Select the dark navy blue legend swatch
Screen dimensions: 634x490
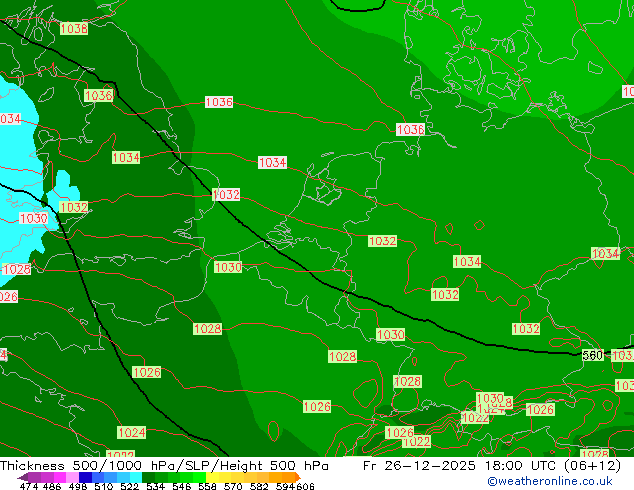[x=85, y=477]
